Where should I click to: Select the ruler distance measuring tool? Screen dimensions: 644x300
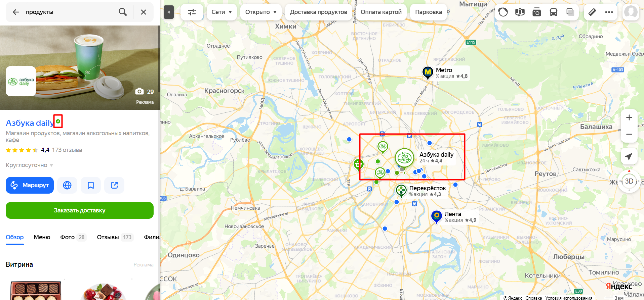[592, 12]
